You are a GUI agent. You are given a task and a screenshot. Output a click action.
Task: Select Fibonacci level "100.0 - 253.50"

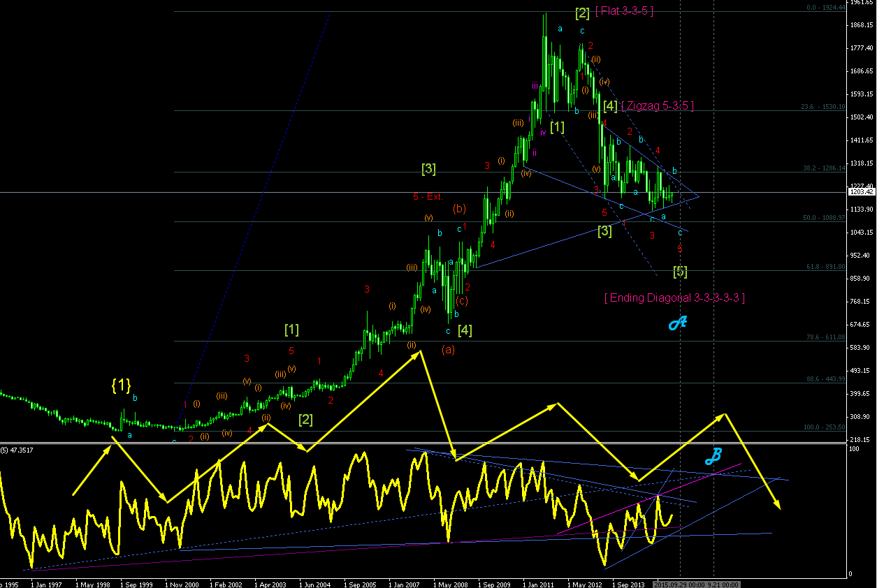pyautogui.click(x=824, y=427)
